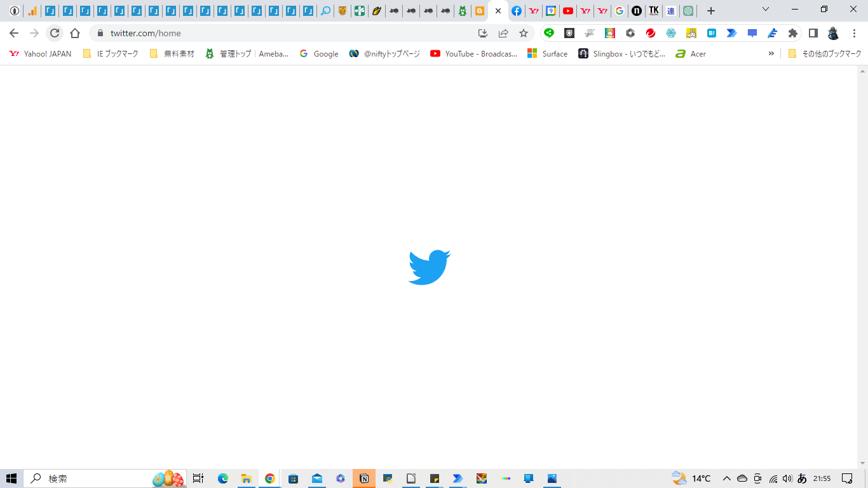
Task: Click the Hatena Bookmark B! extension icon
Action: click(712, 33)
